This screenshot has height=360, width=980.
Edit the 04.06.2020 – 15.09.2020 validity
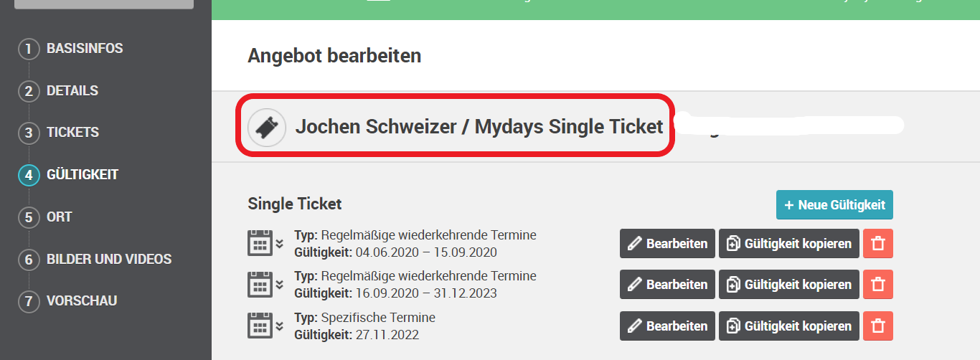tap(667, 243)
